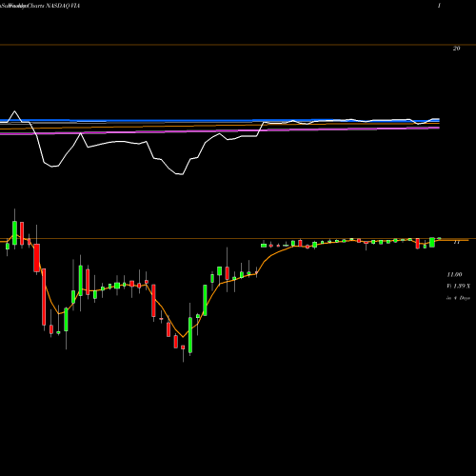
Task: Click the 20 price axis label
Action: point(456,49)
